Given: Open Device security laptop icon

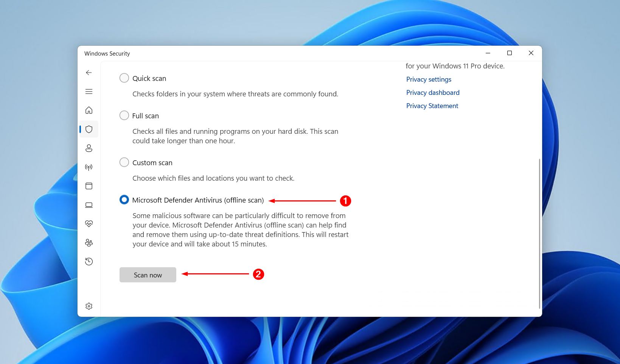Looking at the screenshot, I should pyautogui.click(x=89, y=205).
